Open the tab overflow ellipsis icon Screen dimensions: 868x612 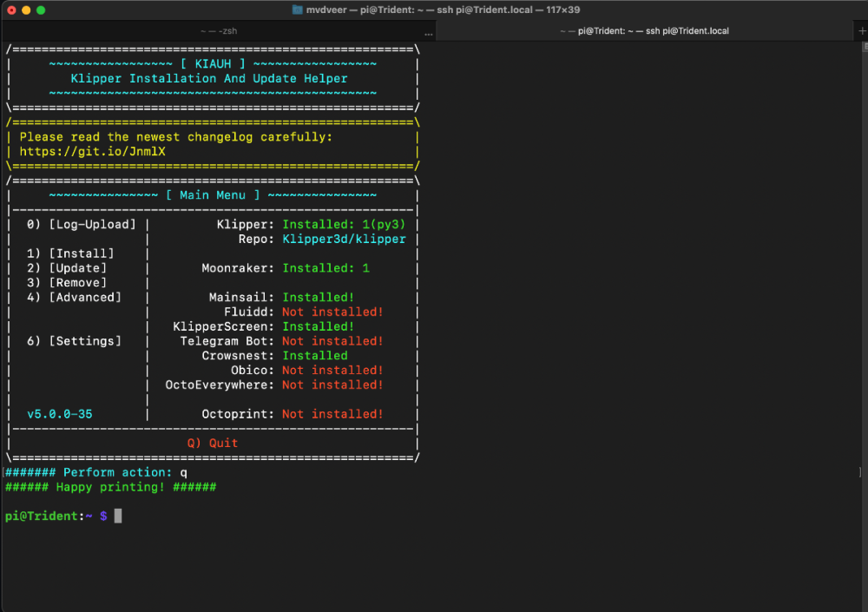point(429,35)
